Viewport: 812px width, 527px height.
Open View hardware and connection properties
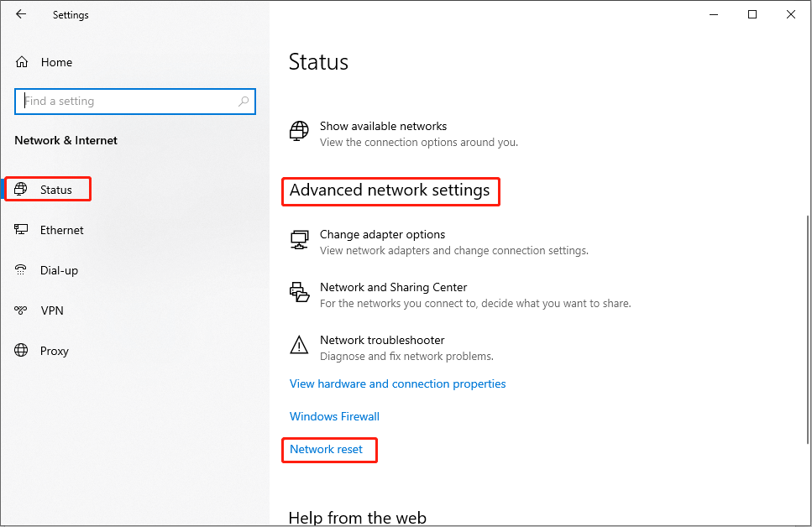click(x=397, y=384)
